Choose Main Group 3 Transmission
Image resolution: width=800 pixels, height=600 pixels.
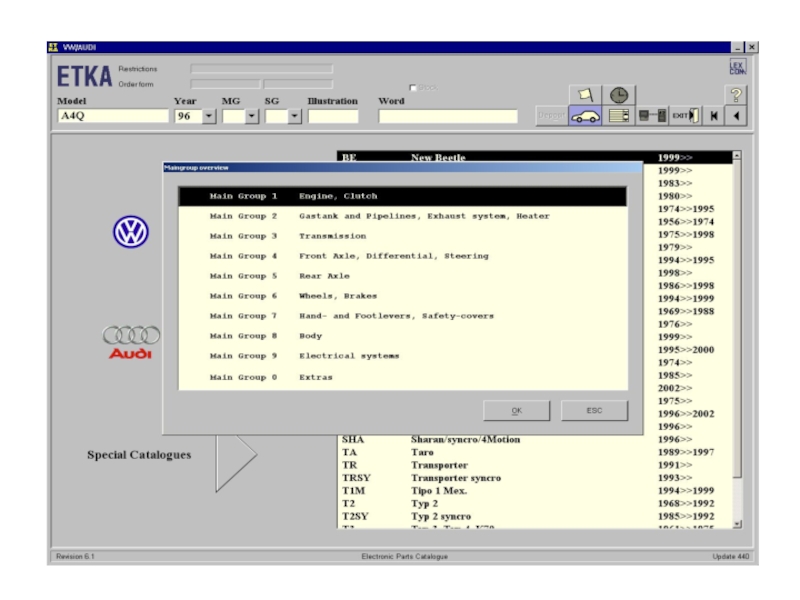(403, 236)
